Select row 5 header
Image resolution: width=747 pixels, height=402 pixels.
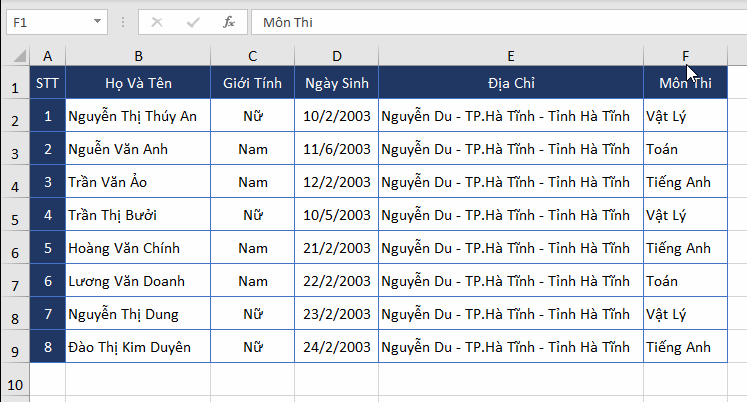click(15, 214)
